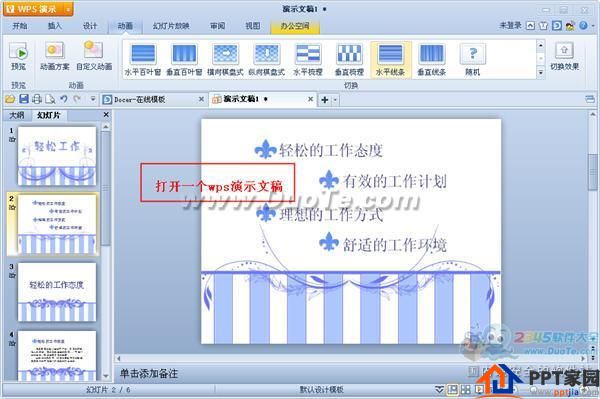Add a new document tab with plus button
The image size is (600, 399).
[324, 100]
